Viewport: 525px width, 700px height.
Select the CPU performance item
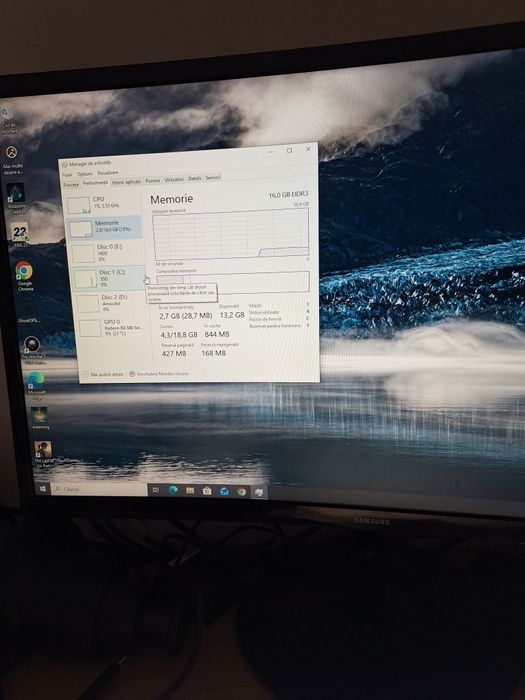(104, 204)
